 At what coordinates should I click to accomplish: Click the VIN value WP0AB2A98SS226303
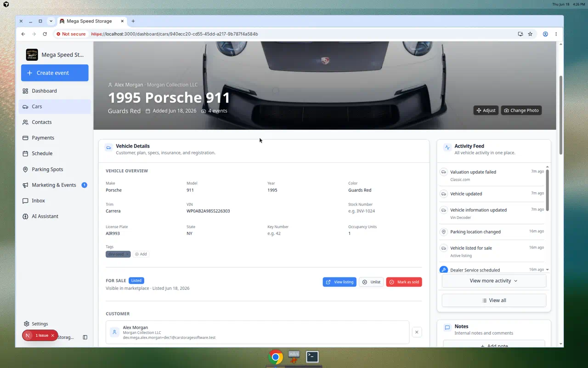(x=208, y=211)
